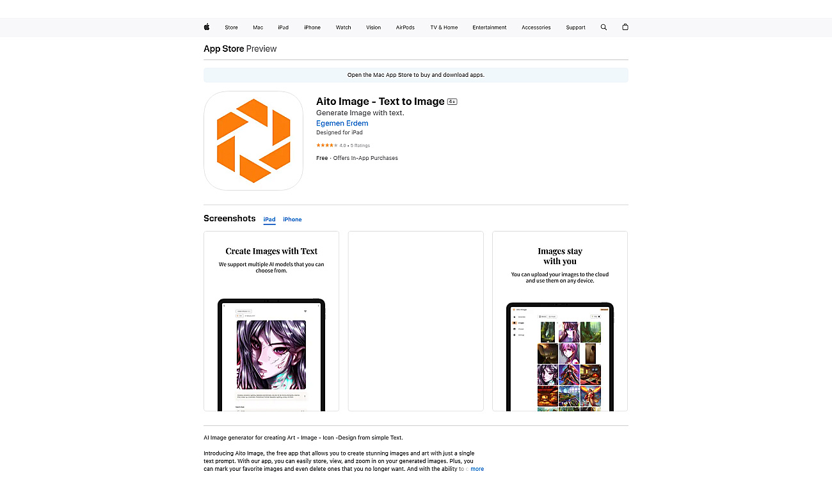This screenshot has height=504, width=832.
Task: Open the Watch menu item
Action: [344, 28]
